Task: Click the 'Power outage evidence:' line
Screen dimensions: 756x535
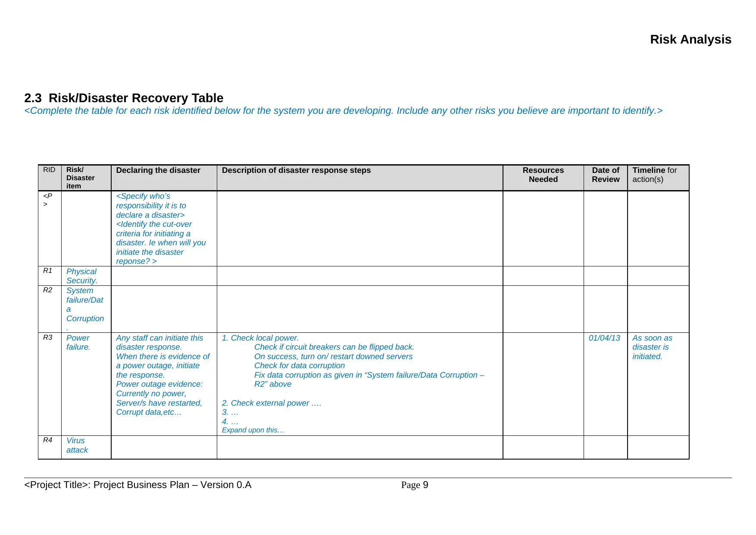Action: pyautogui.click(x=159, y=384)
